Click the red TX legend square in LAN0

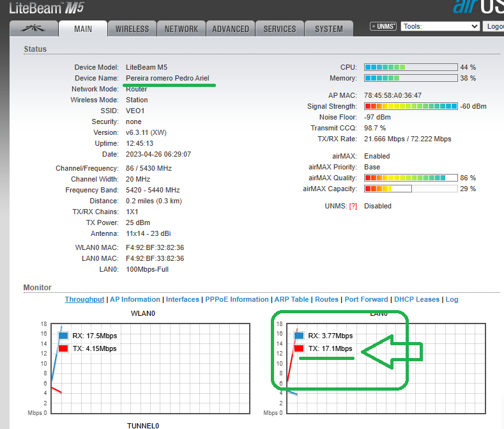299,348
